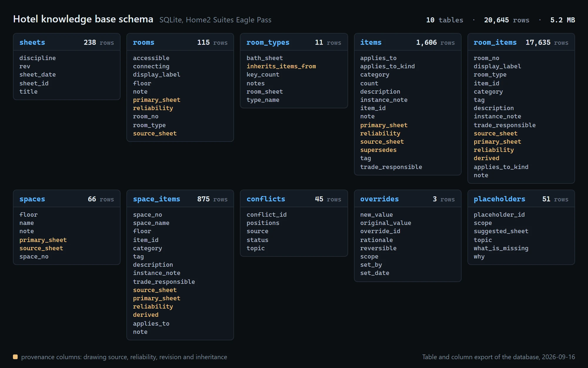588x368 pixels.
Task: Click applies_to_kind column in room_items
Action: (501, 167)
